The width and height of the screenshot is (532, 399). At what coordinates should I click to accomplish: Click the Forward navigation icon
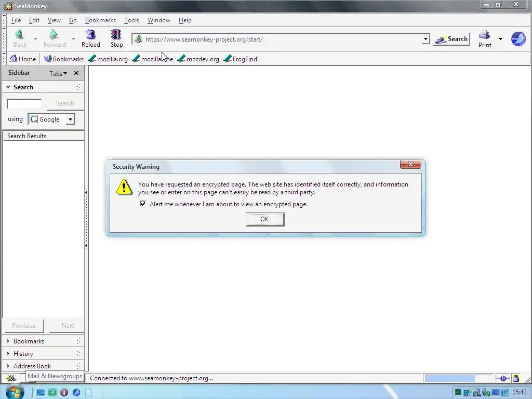pos(54,38)
